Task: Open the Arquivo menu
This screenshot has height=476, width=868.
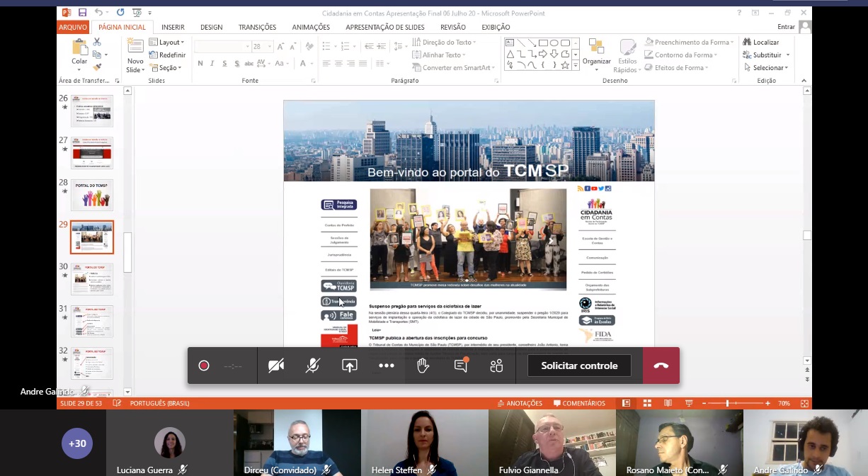Action: (x=73, y=28)
